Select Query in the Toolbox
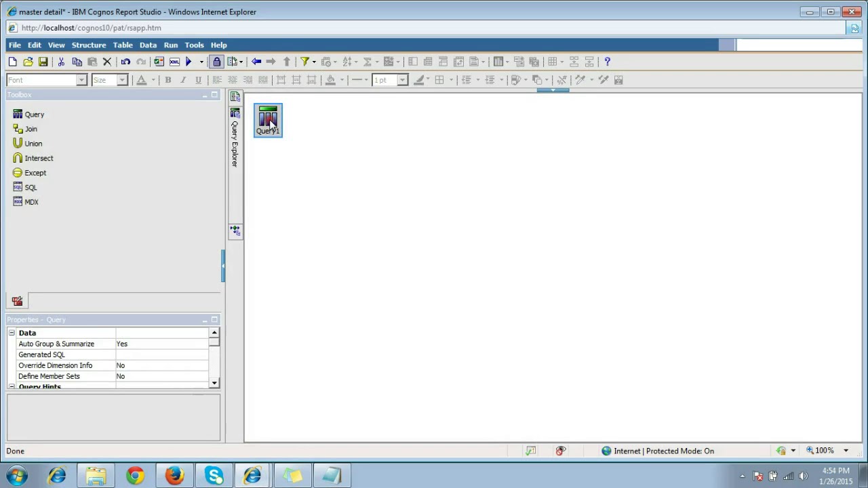868x488 pixels. 29,115
